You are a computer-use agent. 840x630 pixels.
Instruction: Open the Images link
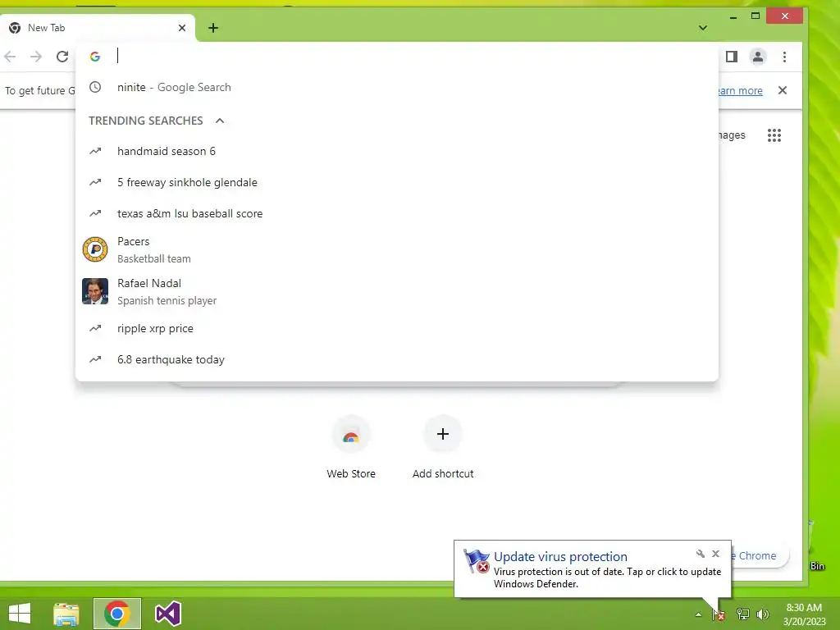[x=732, y=135]
